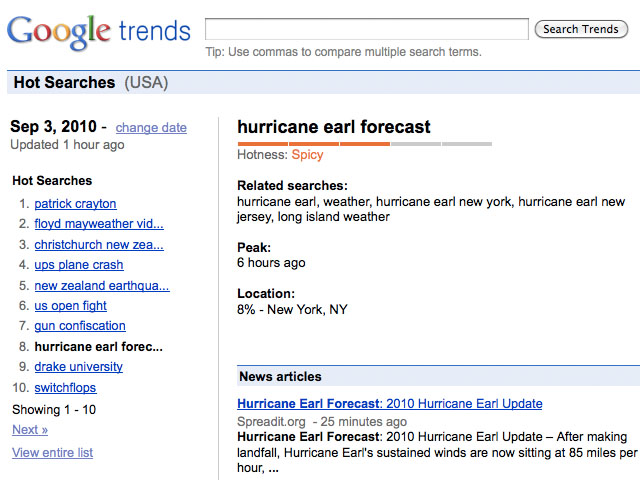Click the Google Trends logo

tap(98, 31)
